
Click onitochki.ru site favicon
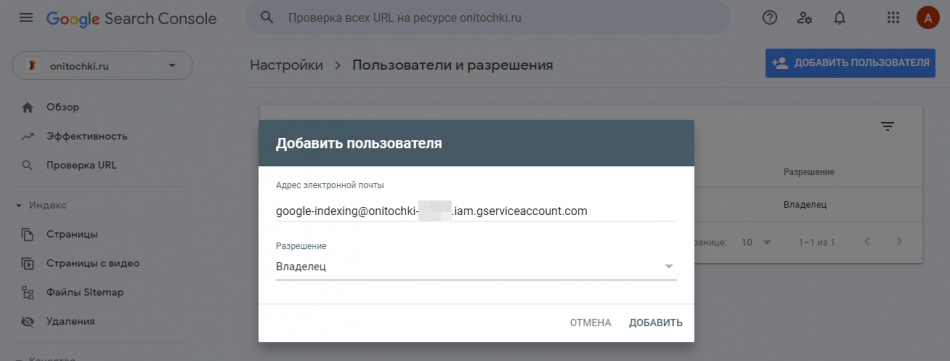[32, 65]
